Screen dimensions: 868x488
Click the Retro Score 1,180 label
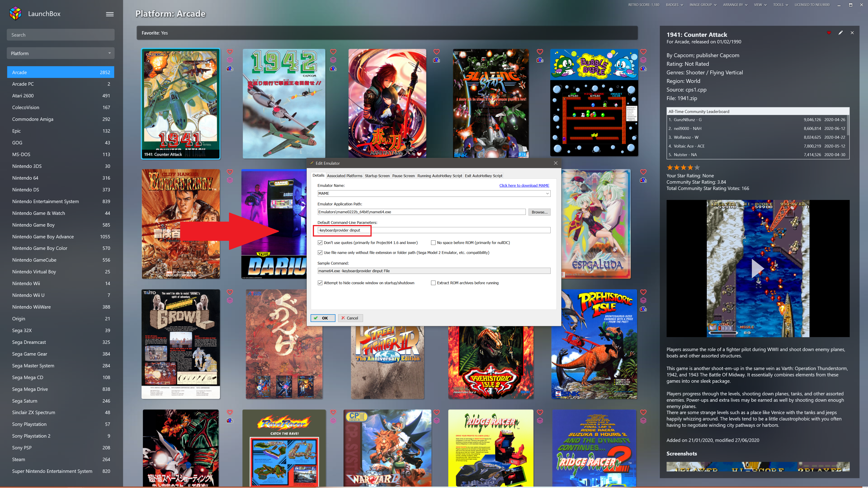(x=644, y=5)
